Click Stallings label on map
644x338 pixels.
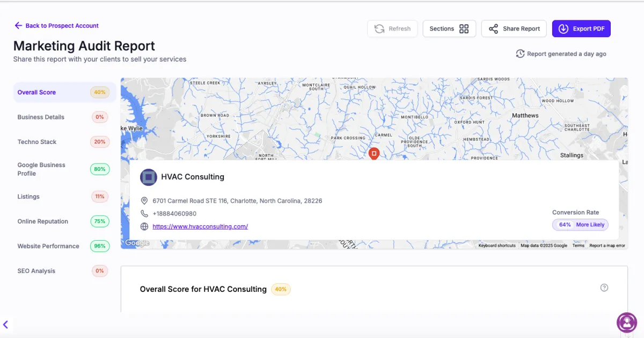pyautogui.click(x=572, y=155)
